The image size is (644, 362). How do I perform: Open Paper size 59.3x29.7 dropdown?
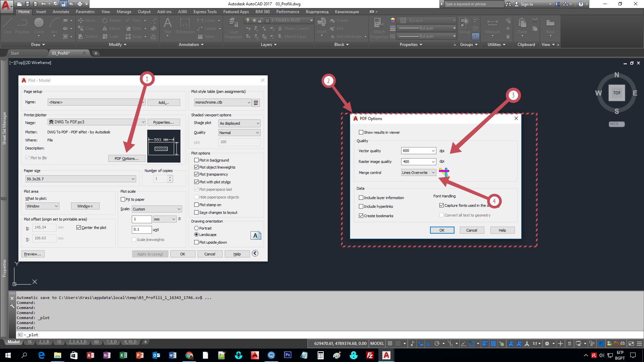(80, 179)
